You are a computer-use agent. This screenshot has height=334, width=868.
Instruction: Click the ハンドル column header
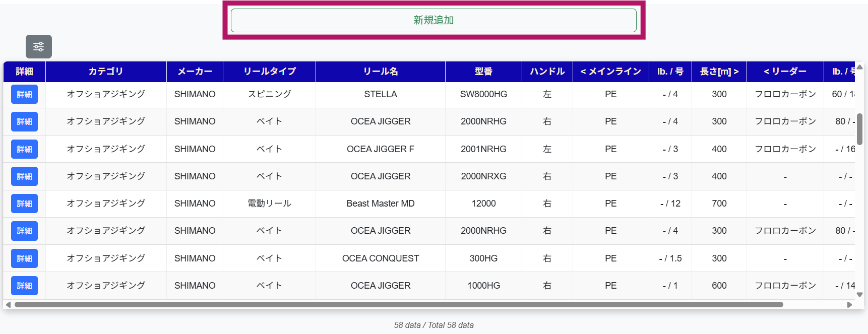[547, 72]
